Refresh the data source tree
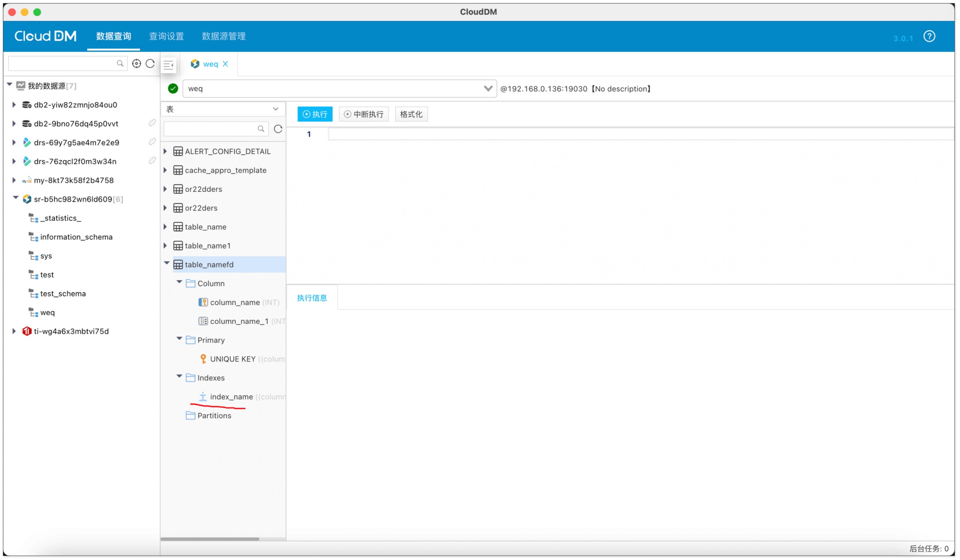The height and width of the screenshot is (560, 960). point(150,64)
